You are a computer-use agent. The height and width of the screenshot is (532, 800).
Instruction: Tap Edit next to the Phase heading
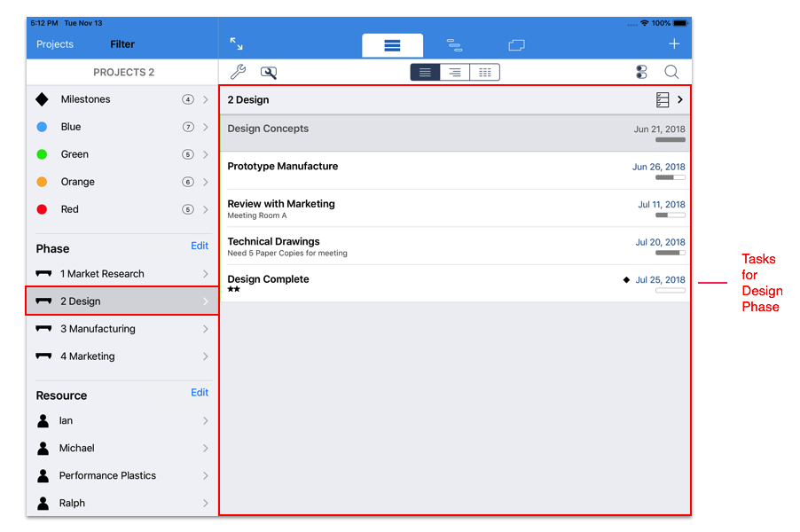point(200,246)
